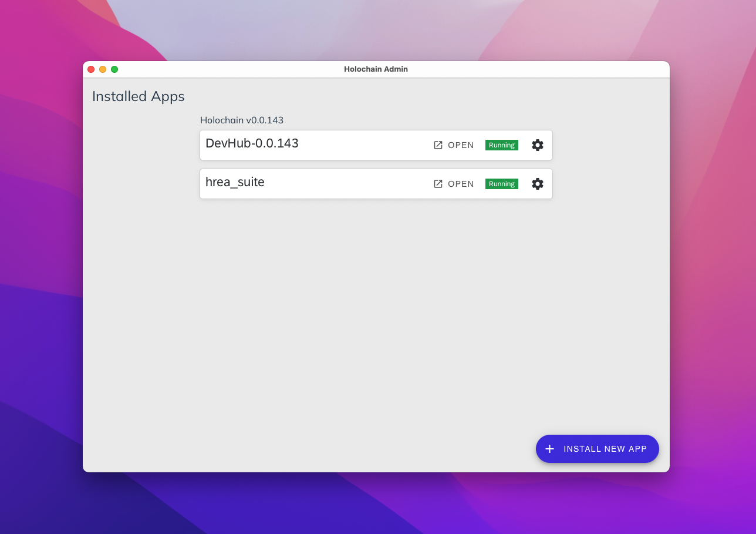Select the DevHub-0.0.143 app name
This screenshot has height=534, width=756.
pos(252,143)
